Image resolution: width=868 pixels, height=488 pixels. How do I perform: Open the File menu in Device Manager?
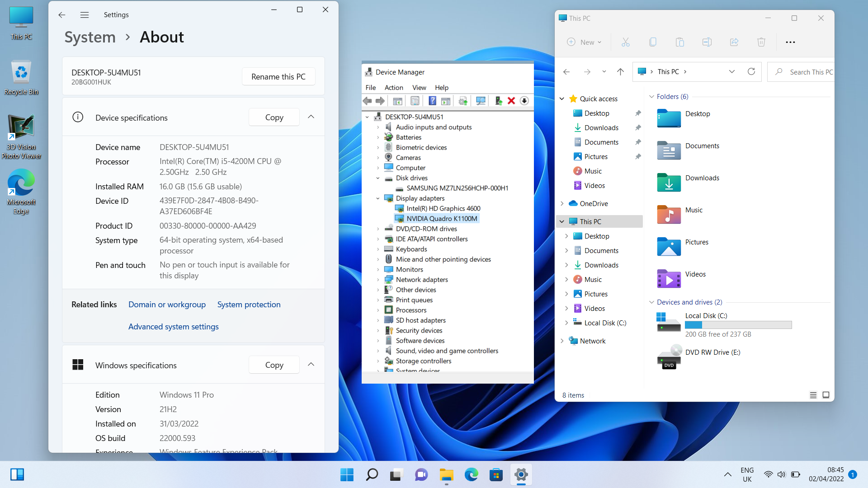pos(371,88)
